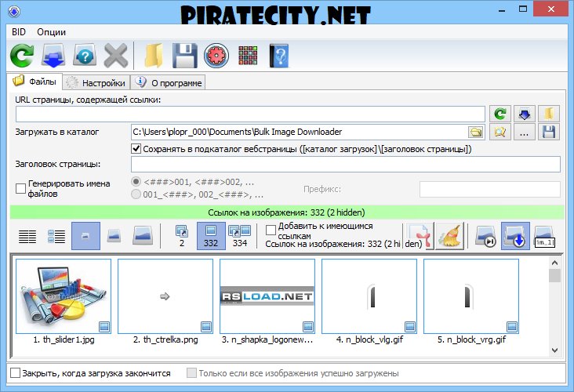The height and width of the screenshot is (392, 574).
Task: Switch to detailed list view icon
Action: click(x=56, y=237)
